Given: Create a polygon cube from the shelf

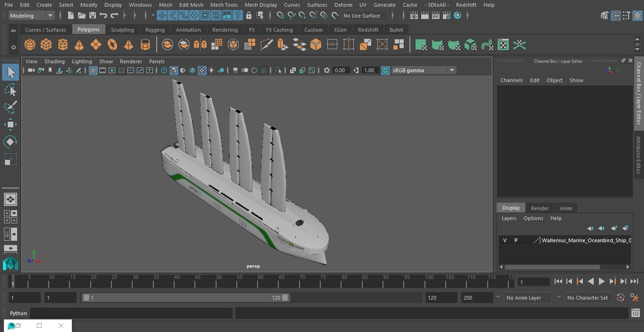Looking at the screenshot, I should click(x=46, y=45).
